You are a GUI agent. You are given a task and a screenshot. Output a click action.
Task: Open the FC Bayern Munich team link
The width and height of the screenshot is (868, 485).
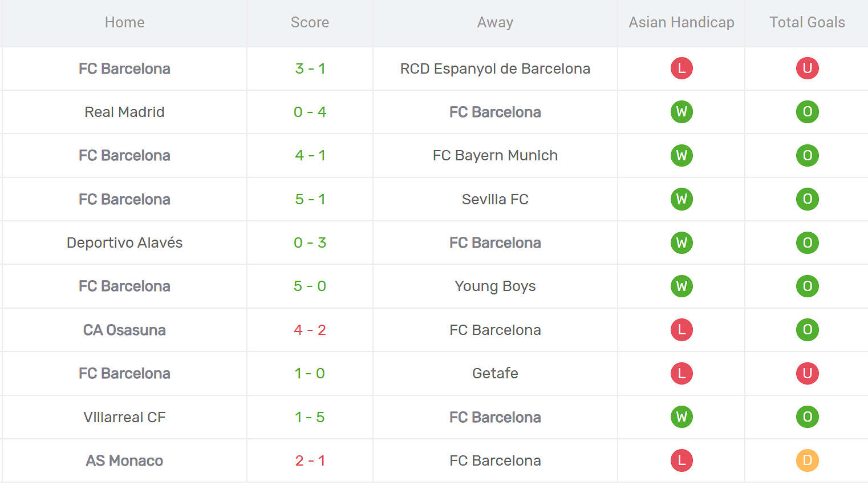(x=495, y=155)
